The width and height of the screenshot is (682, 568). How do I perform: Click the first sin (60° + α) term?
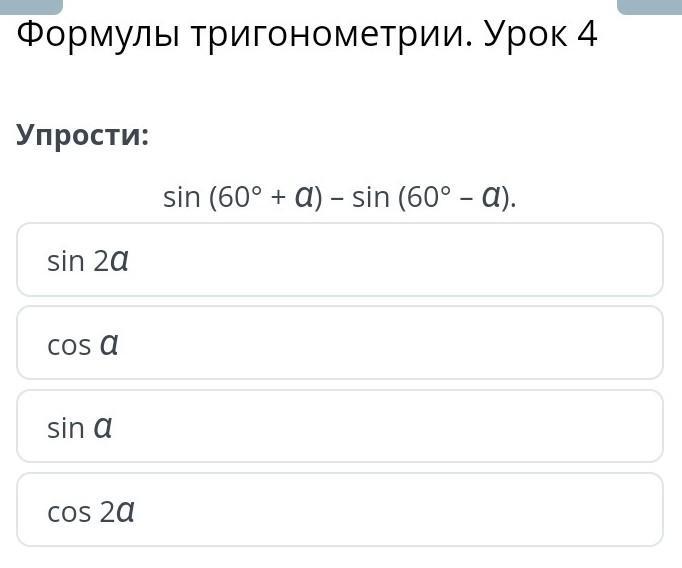[243, 197]
